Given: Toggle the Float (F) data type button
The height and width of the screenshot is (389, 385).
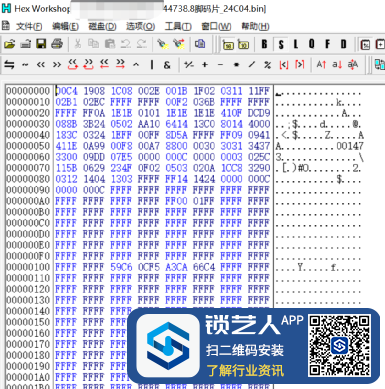Looking at the screenshot, I should click(328, 44).
